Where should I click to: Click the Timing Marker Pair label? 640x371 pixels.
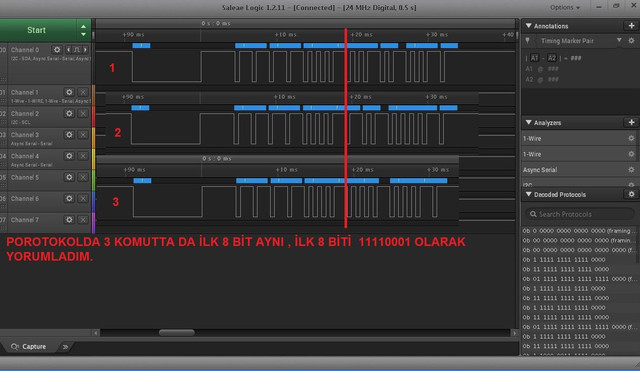click(x=567, y=41)
